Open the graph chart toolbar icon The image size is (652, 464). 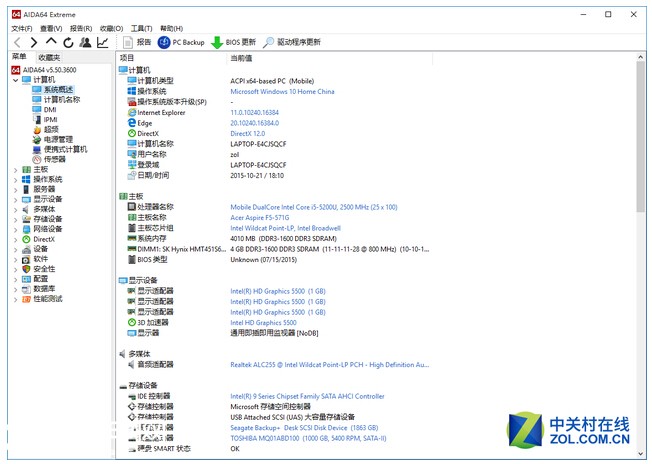103,42
